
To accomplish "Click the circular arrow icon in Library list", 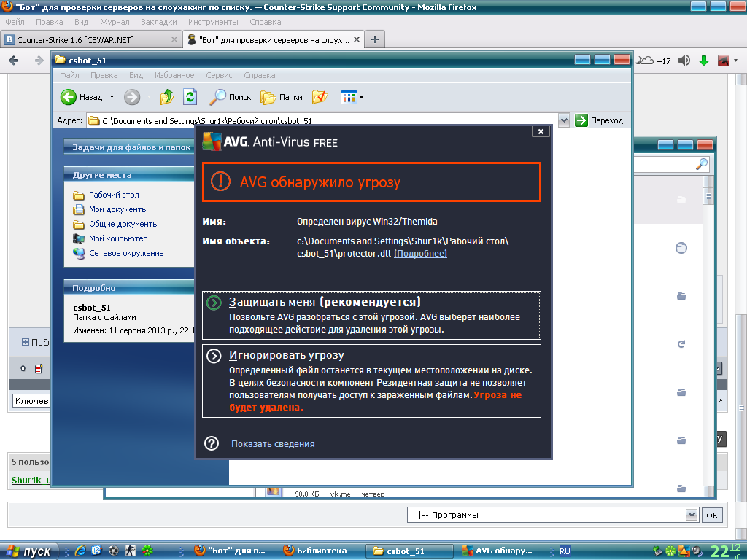I will [681, 344].
